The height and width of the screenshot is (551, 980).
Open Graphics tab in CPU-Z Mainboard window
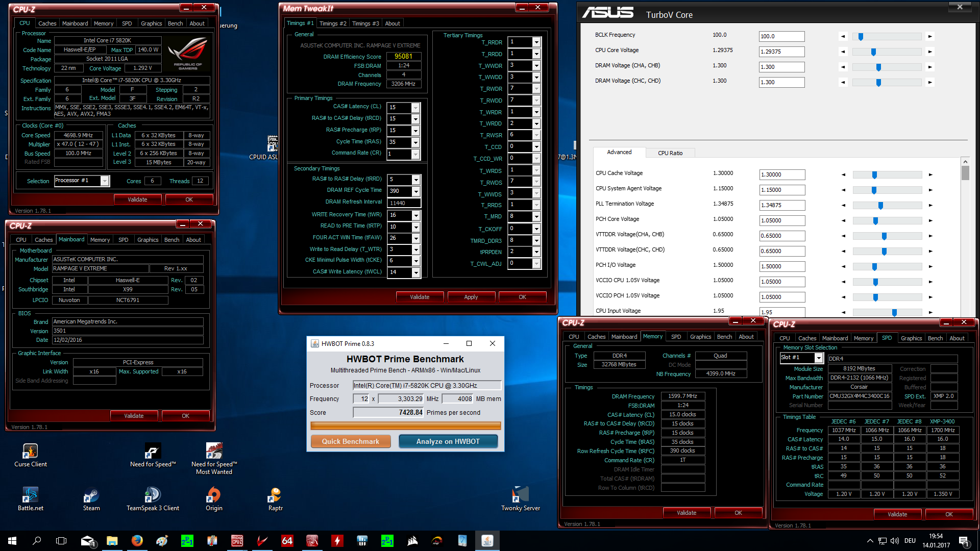coord(148,240)
